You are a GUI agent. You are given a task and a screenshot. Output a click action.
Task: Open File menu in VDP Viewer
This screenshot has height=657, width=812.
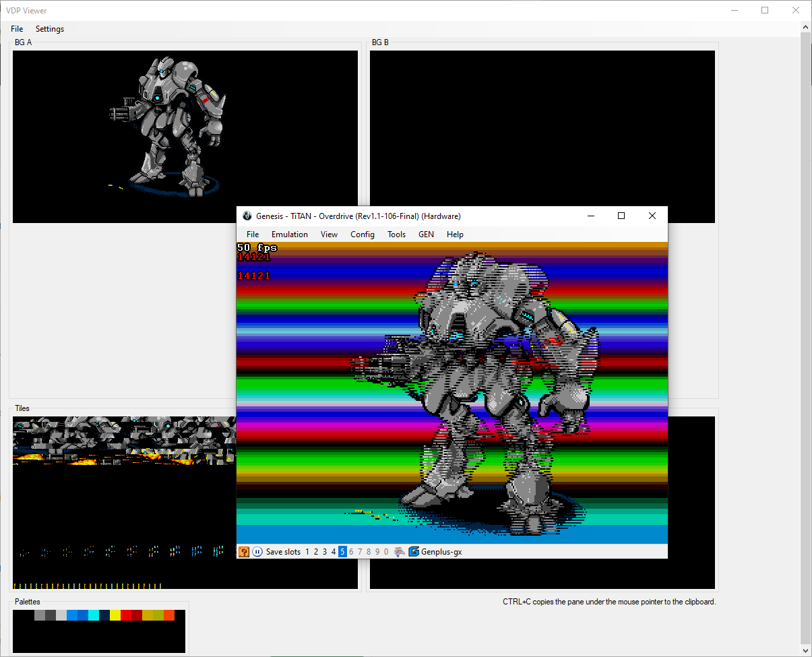click(17, 29)
